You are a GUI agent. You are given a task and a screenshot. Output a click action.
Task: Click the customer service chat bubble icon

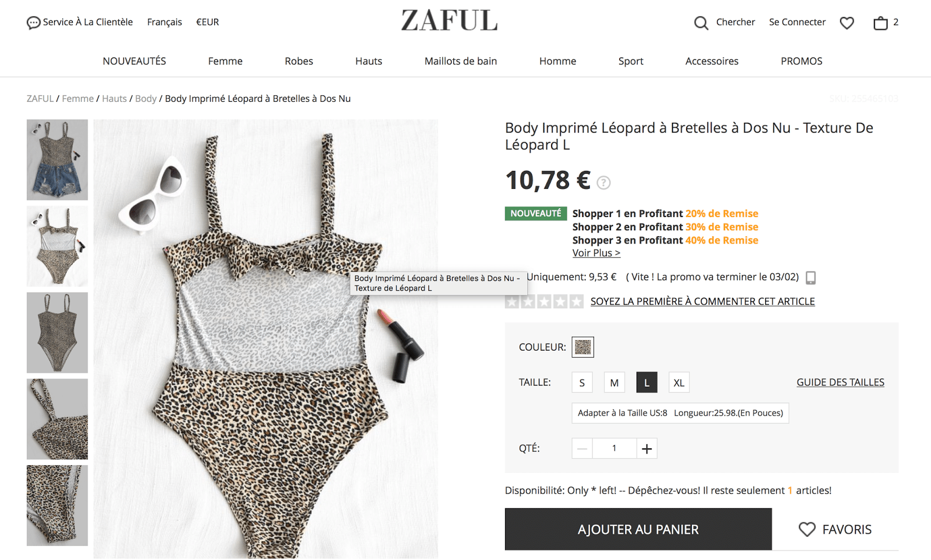point(34,23)
